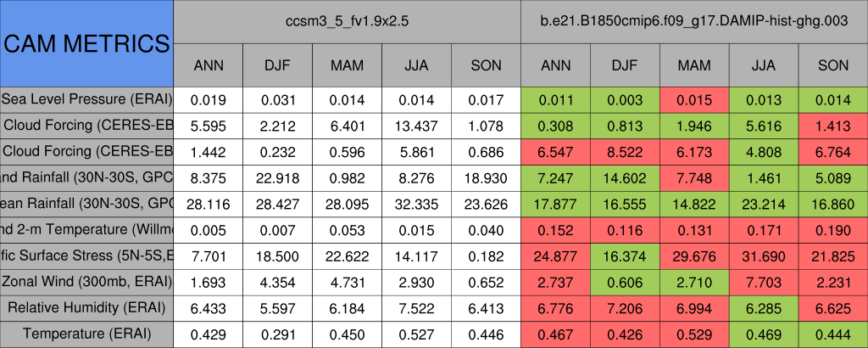Click the JJA column header under ccsm3_5
The image size is (868, 348).
point(416,65)
